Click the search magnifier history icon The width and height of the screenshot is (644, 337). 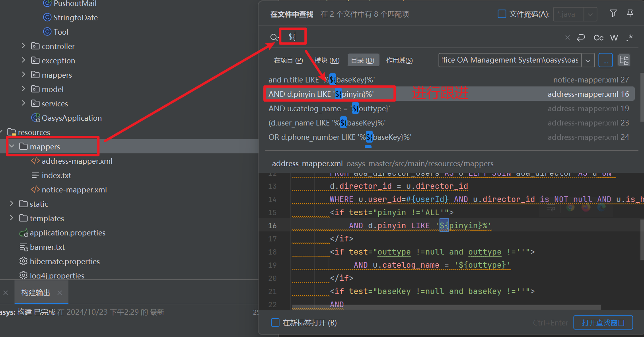click(x=274, y=37)
